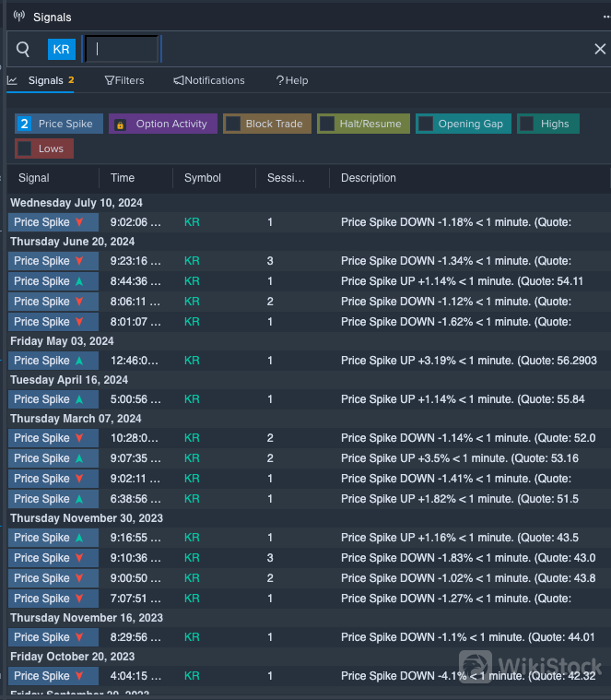Open the panel options ellipsis menu
This screenshot has width=611, height=700.
click(605, 17)
